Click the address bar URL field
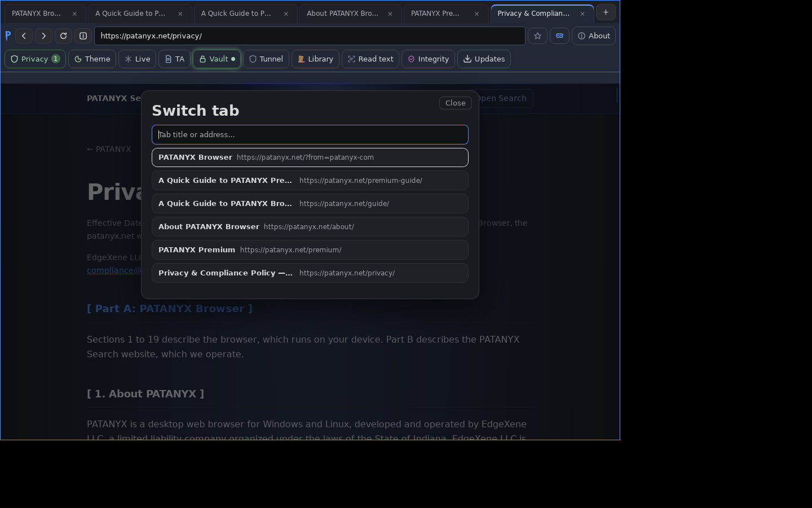This screenshot has height=508, width=812. pos(310,36)
